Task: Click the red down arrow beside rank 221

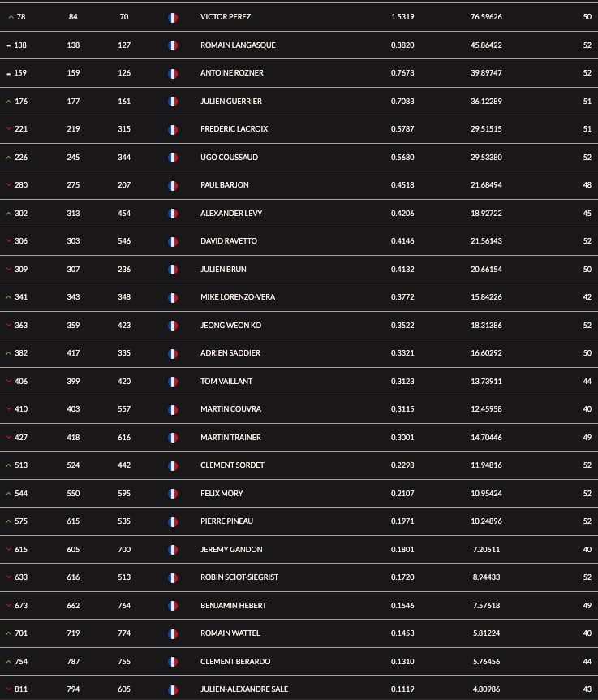Action: tap(8, 128)
